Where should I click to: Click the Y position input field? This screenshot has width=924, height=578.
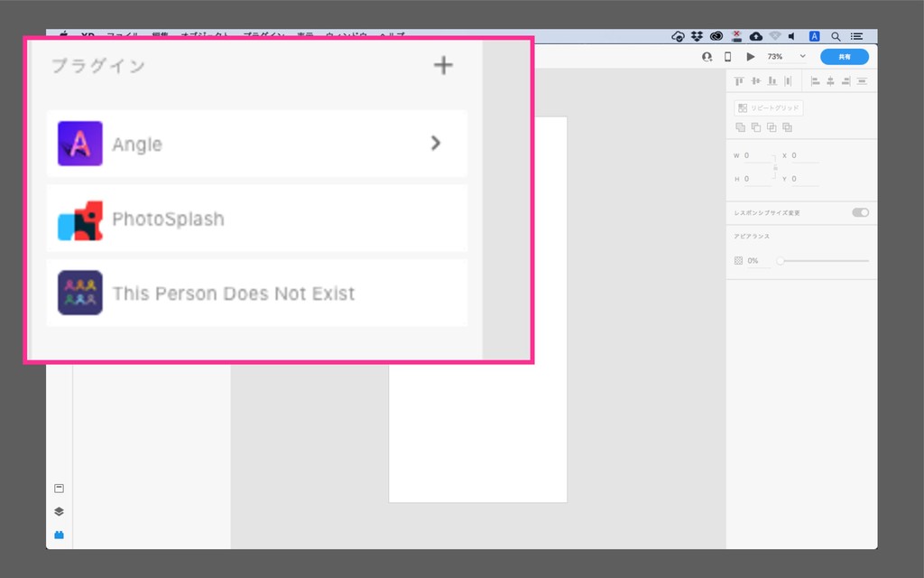805,179
